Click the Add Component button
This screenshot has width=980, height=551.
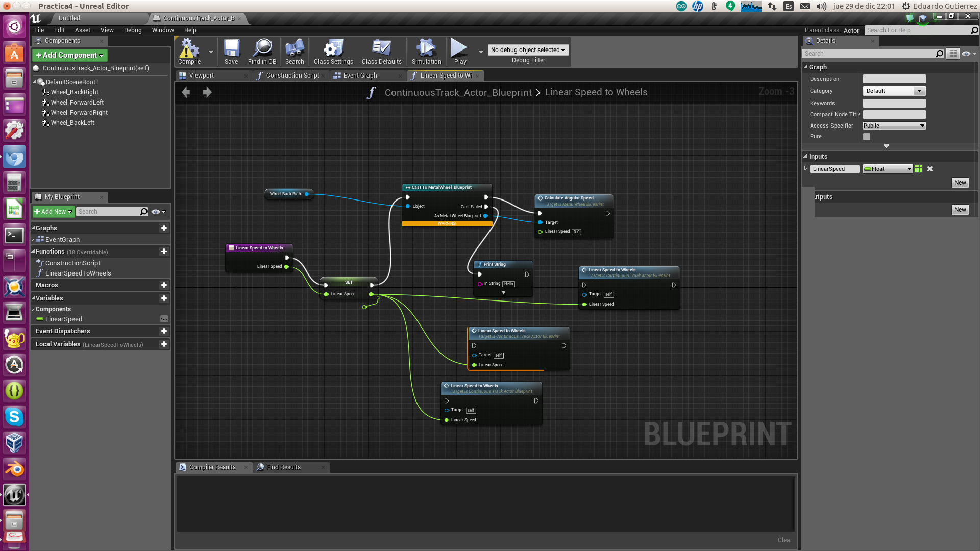click(x=69, y=55)
